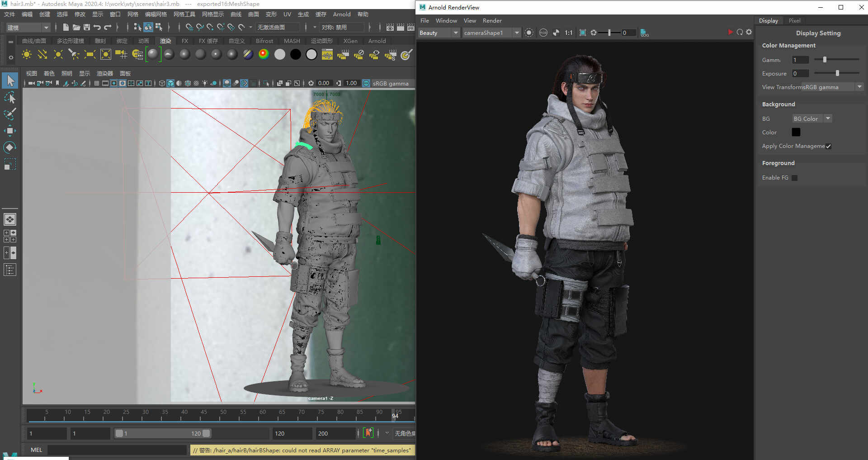This screenshot has height=460, width=868.
Task: Open Arnold RenderView settings gear
Action: [749, 32]
